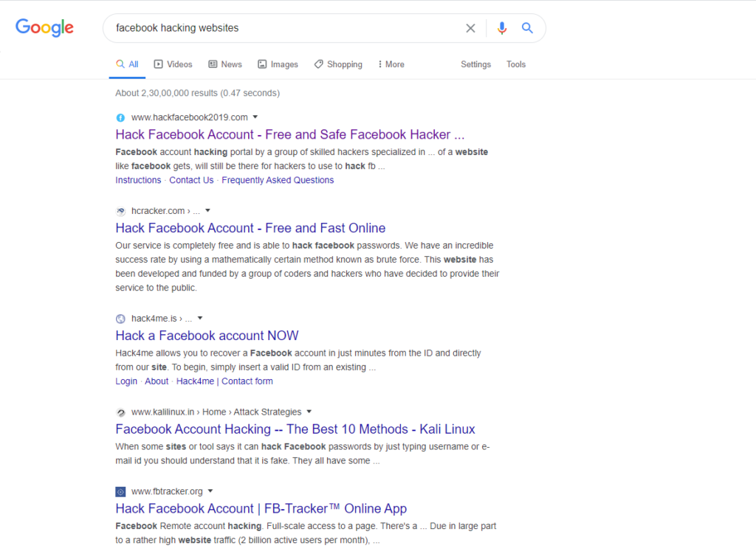Switch to the Shopping tab
This screenshot has height=554, width=756.
click(x=338, y=65)
